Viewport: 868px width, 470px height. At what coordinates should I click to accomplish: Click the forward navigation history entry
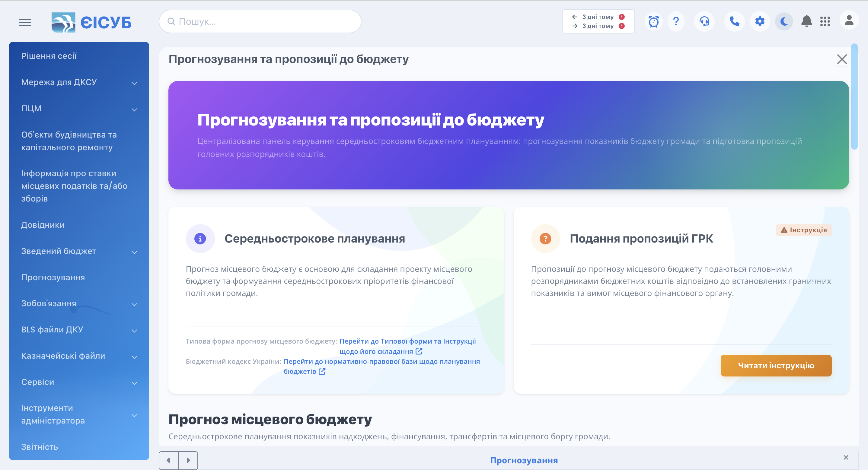[x=598, y=26]
